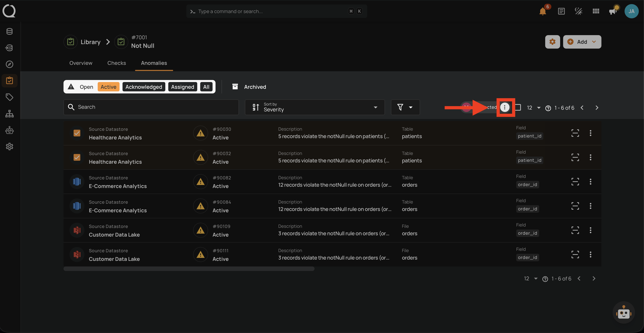Open the hierarchy flows sidebar icon
The image size is (644, 333).
point(10,114)
